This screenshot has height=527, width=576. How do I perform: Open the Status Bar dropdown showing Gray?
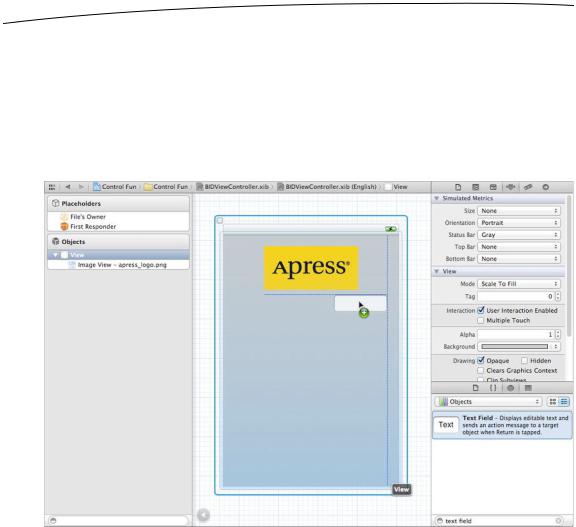click(519, 235)
